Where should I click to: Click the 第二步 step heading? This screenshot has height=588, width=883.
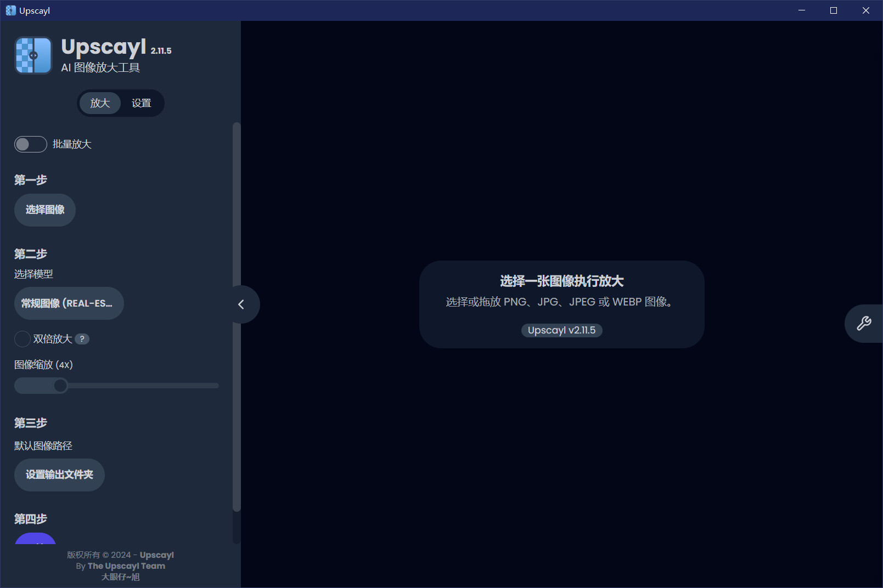coord(31,254)
